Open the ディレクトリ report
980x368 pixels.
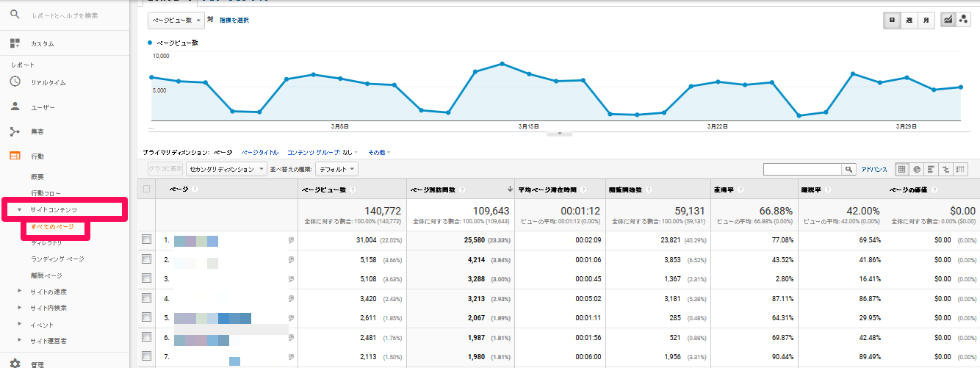pos(46,242)
